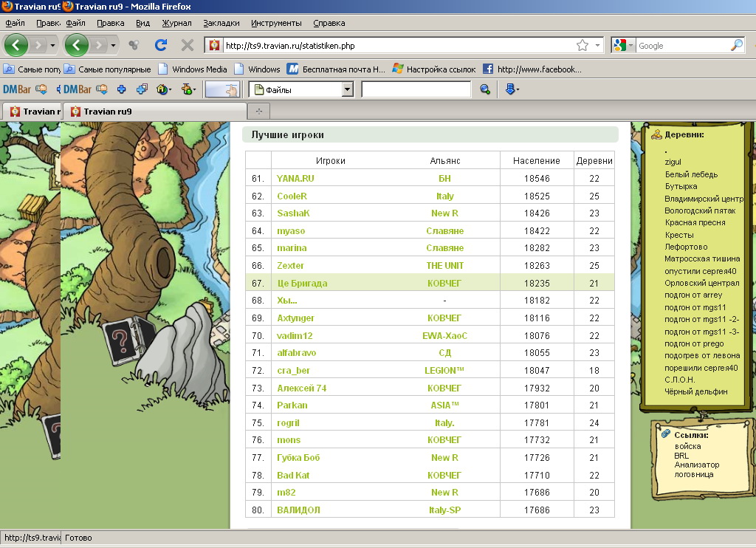Screen dimensions: 756x548
Task: Open the войска link under Ссылки
Action: point(687,446)
